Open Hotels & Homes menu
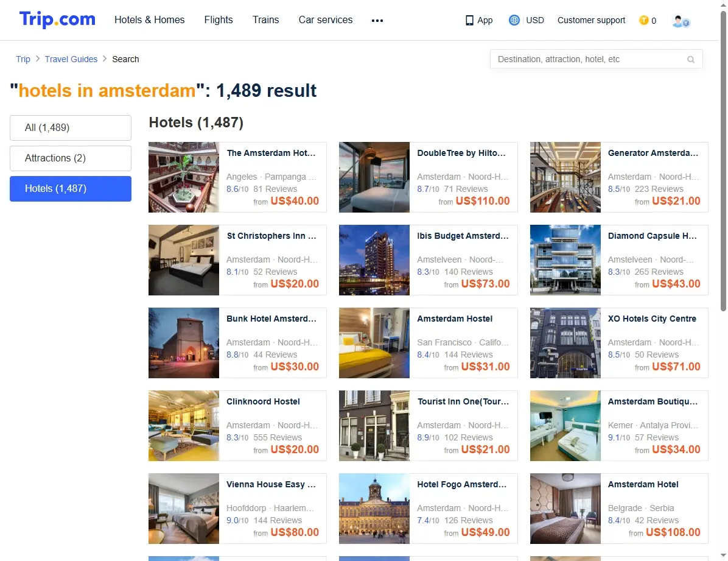This screenshot has width=728, height=561. tap(150, 20)
